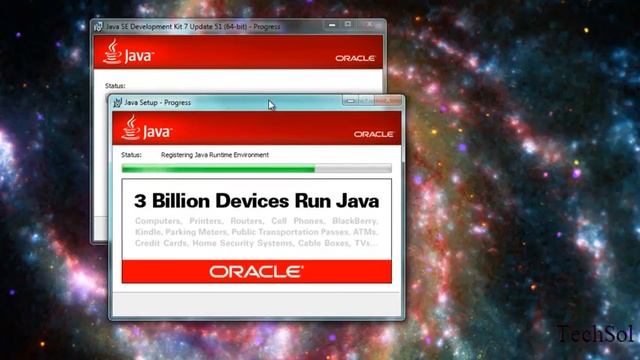Click the Java SE Development Kit title bar text

pyautogui.click(x=193, y=27)
